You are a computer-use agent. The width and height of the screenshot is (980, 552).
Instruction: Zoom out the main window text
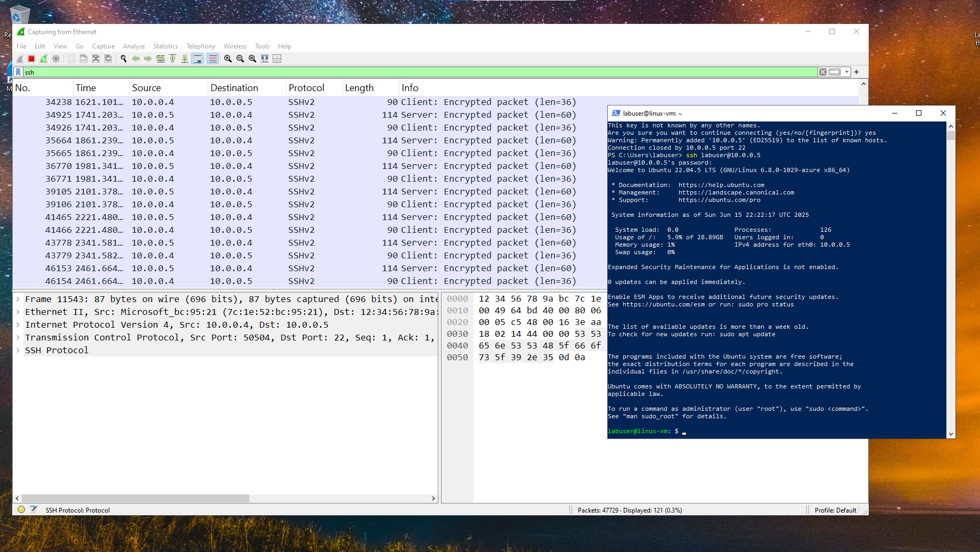(240, 59)
